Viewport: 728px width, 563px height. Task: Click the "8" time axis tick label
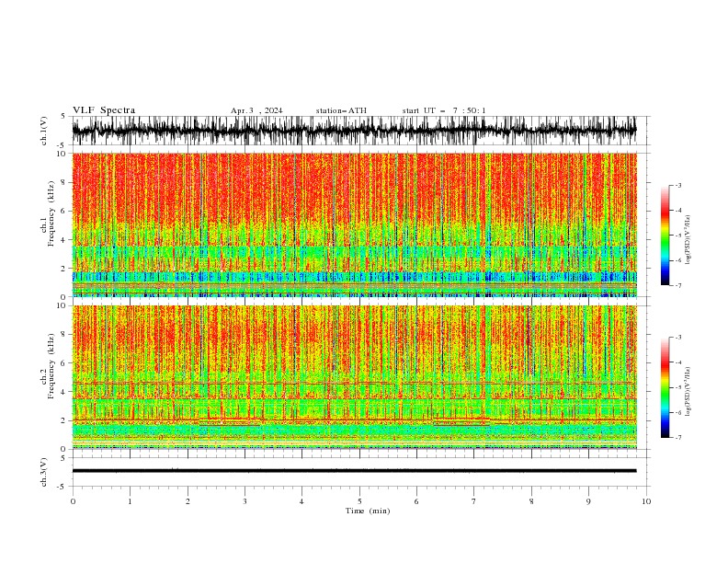[x=531, y=501]
